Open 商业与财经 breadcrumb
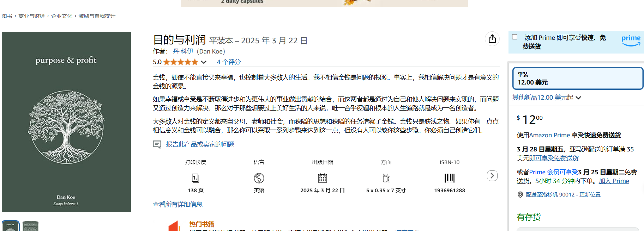Viewport: 644px width, 231px height. point(32,16)
